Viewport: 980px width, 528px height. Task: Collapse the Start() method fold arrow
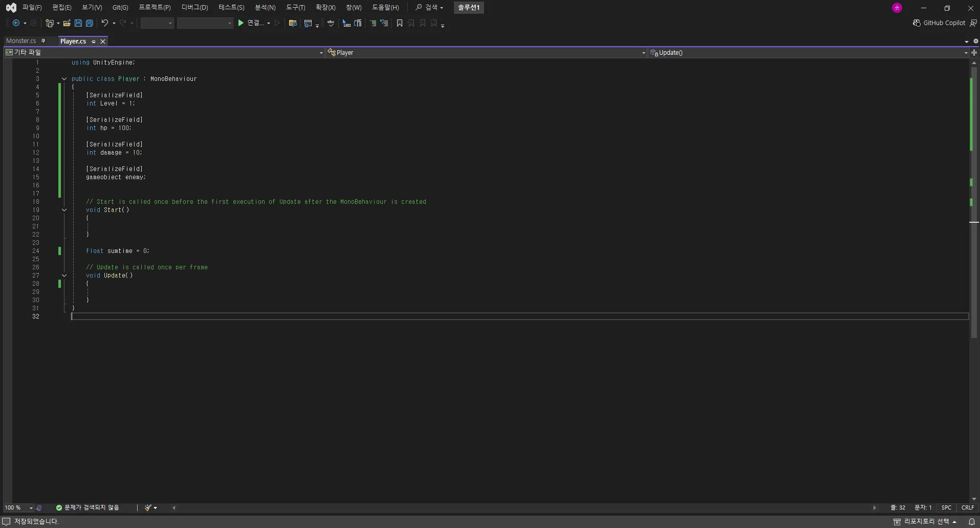click(x=64, y=210)
